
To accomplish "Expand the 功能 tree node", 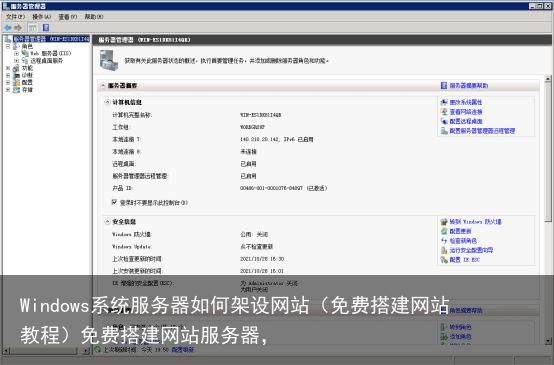I will (8, 68).
